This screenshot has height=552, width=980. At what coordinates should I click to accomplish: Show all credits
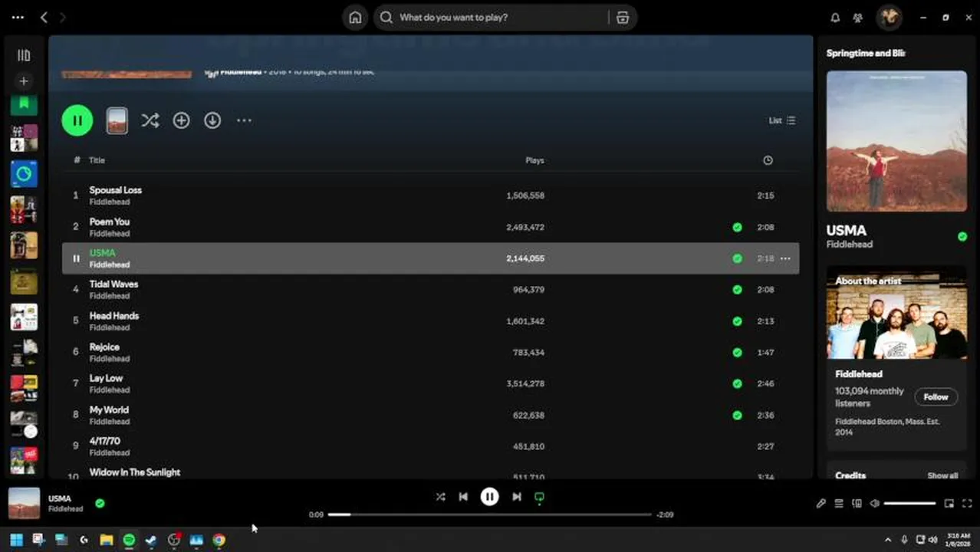[942, 475]
